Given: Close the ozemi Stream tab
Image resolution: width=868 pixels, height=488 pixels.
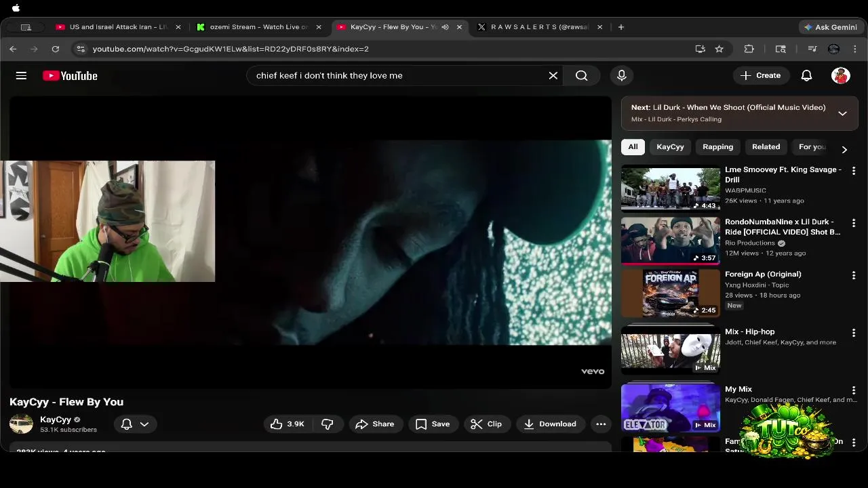Looking at the screenshot, I should 319,27.
